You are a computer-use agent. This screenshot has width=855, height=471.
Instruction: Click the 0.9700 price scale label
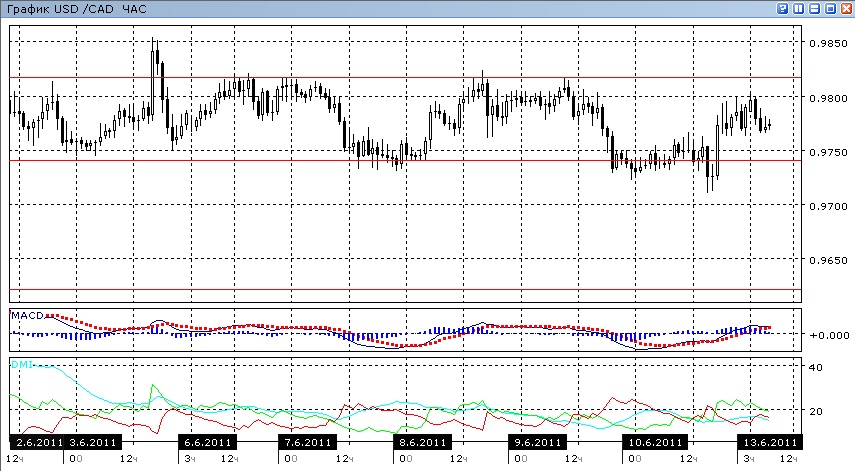[x=828, y=206]
